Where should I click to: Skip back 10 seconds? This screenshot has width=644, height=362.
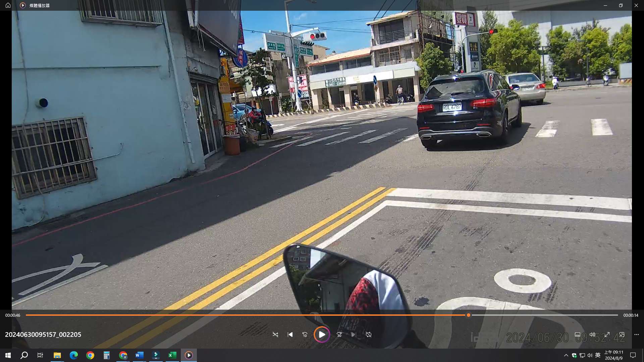(305, 335)
